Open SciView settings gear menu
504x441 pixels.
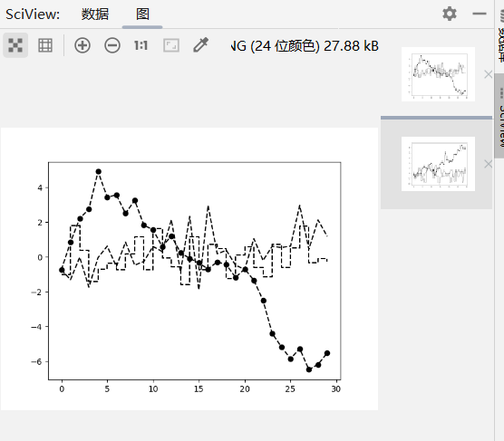pyautogui.click(x=450, y=14)
